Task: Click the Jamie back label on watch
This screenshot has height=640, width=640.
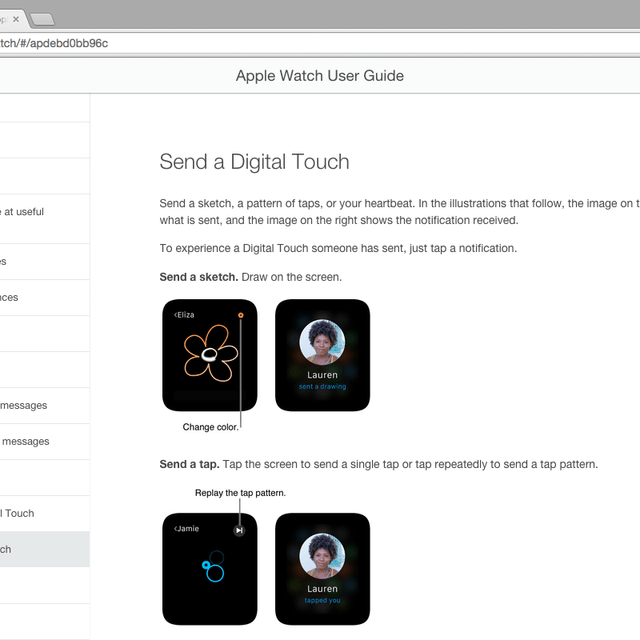Action: pos(187,529)
